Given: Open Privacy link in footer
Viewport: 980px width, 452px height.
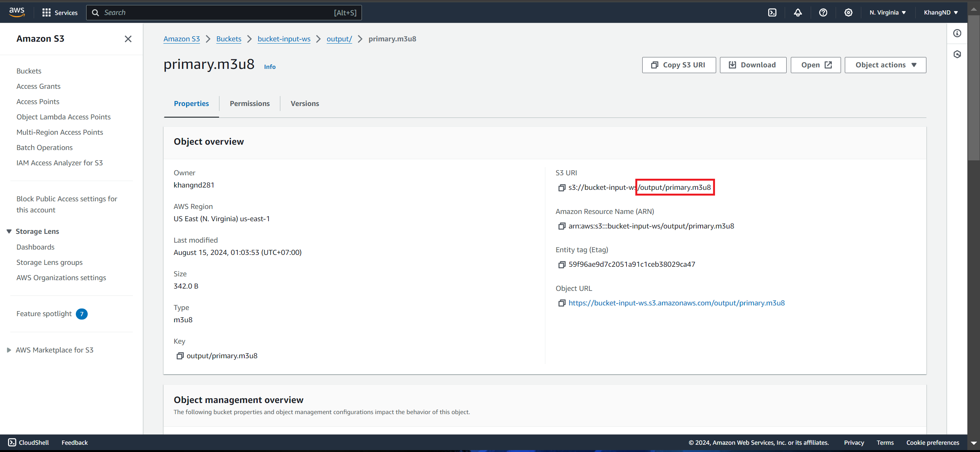Looking at the screenshot, I should [854, 442].
